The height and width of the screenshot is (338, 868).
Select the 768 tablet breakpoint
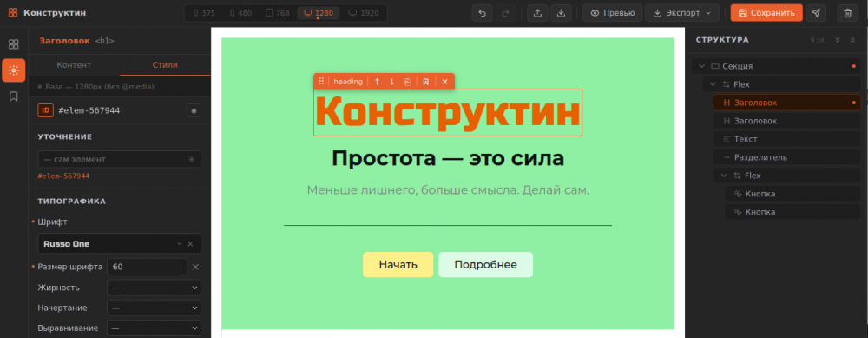pyautogui.click(x=278, y=13)
